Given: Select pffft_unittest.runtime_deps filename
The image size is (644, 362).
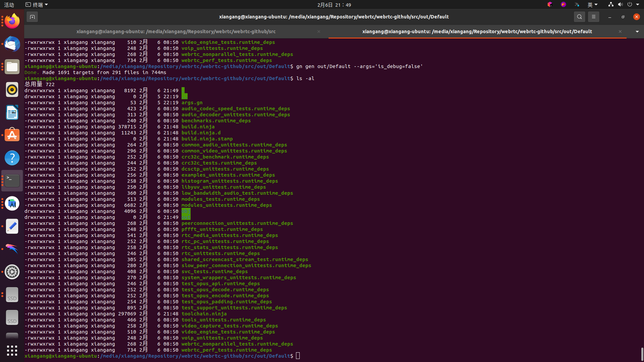Looking at the screenshot, I should point(222,229).
